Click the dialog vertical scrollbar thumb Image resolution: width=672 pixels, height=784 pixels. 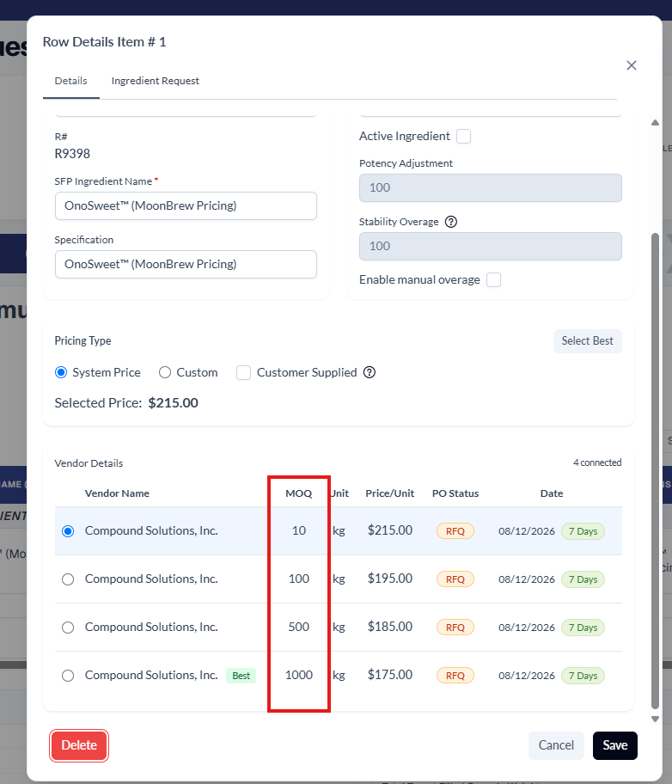click(655, 470)
